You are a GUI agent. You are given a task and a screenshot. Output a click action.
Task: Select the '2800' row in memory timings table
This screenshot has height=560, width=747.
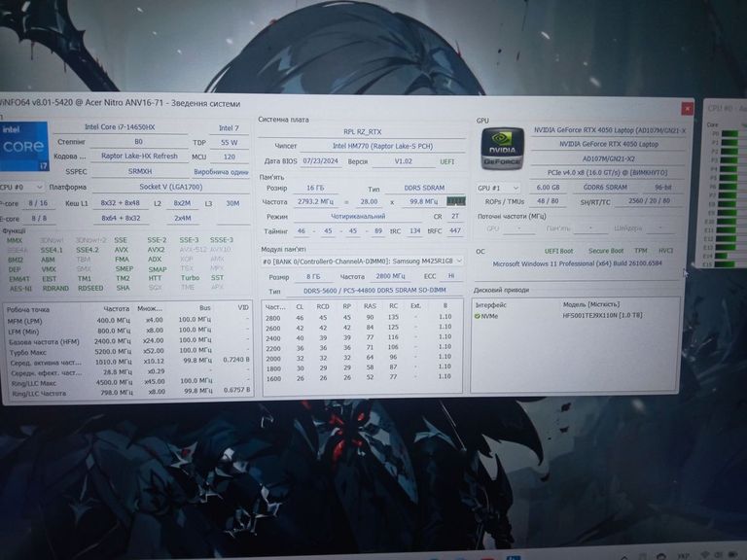pos(362,317)
